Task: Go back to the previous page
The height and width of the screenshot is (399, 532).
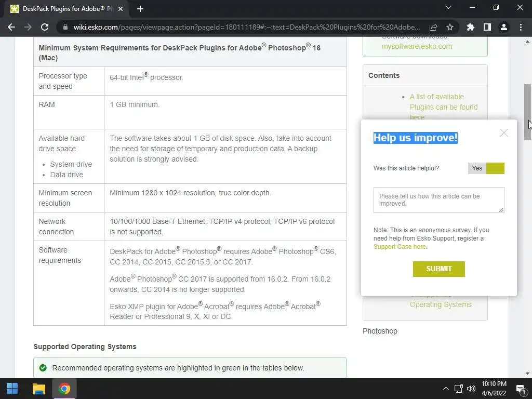Action: [11, 27]
